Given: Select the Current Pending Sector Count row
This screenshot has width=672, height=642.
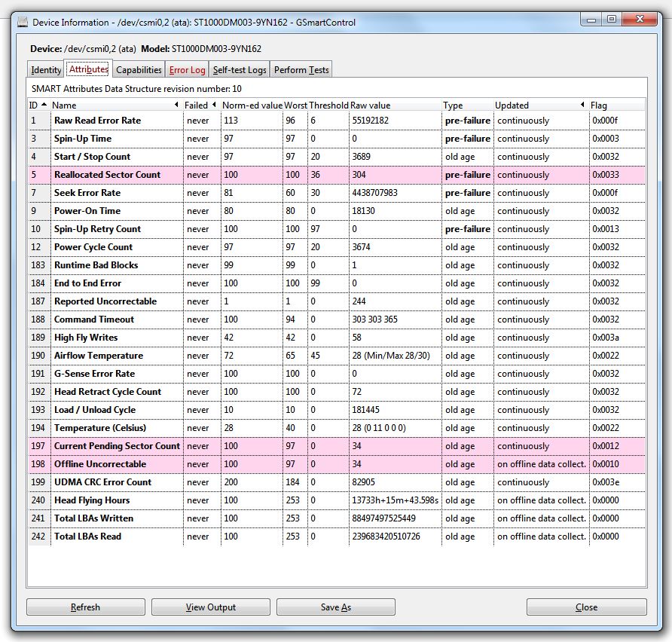Looking at the screenshot, I should pos(117,446).
